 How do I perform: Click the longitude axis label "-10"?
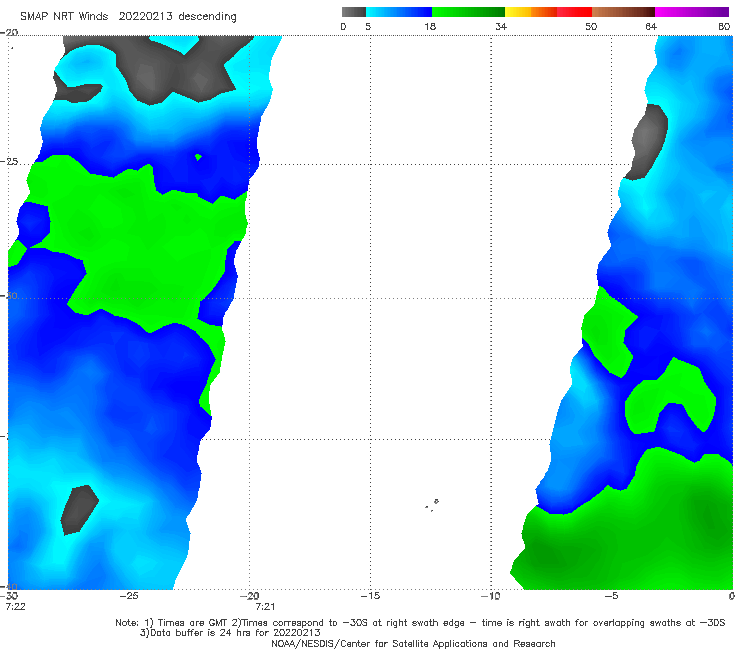491,596
